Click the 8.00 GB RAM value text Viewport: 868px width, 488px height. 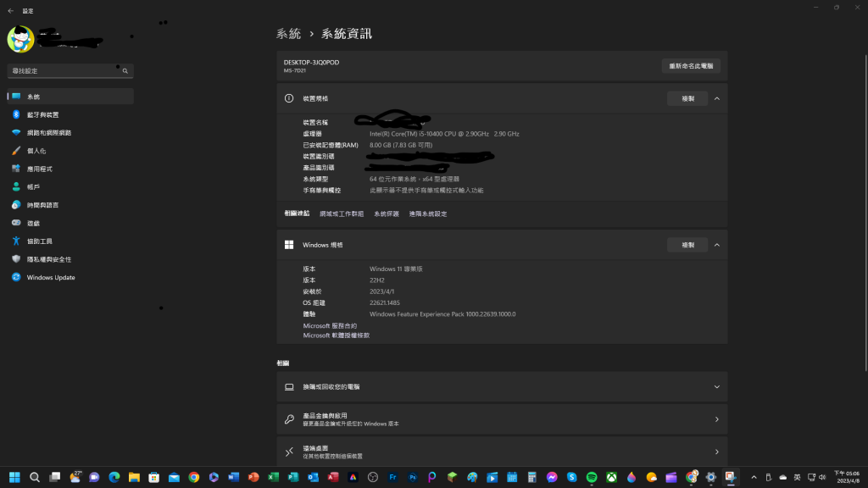tap(401, 145)
